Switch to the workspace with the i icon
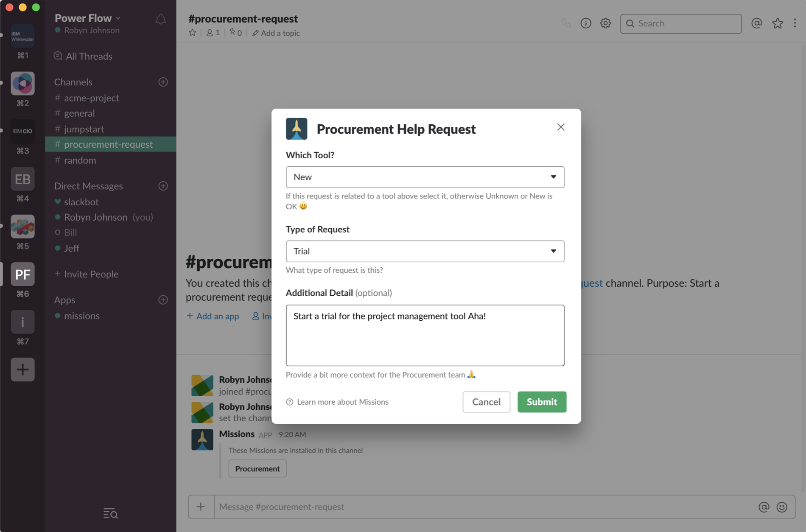The width and height of the screenshot is (806, 532). [x=22, y=322]
